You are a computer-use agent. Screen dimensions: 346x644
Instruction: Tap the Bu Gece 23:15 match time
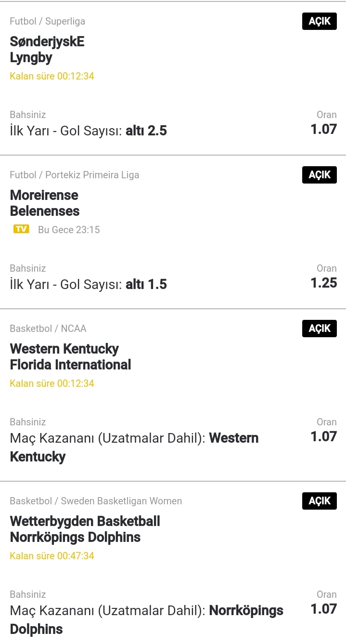69,230
